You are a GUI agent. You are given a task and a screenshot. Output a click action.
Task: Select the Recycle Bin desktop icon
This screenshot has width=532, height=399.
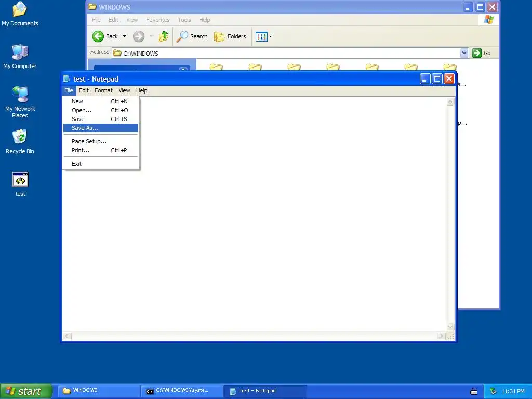pos(20,141)
